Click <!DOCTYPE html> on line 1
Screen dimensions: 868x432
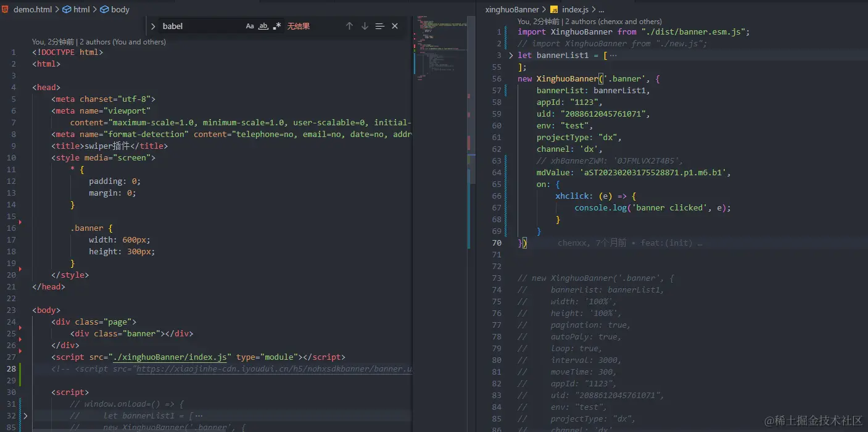[68, 52]
